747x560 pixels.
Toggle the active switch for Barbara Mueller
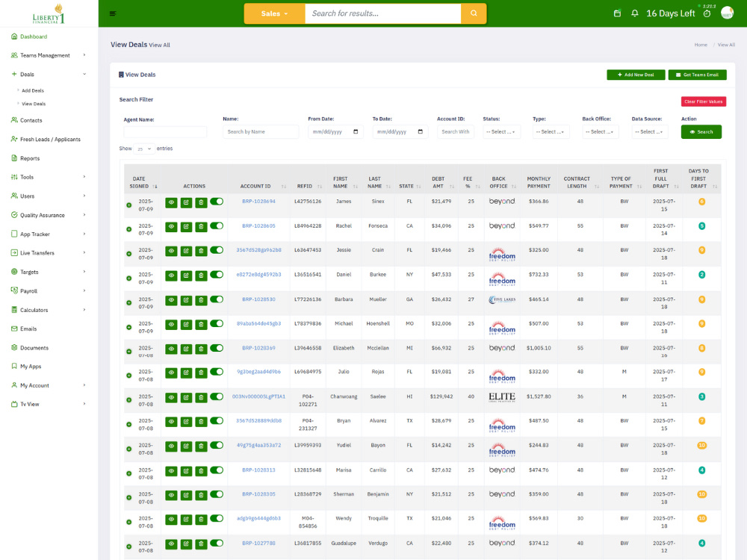click(x=217, y=299)
